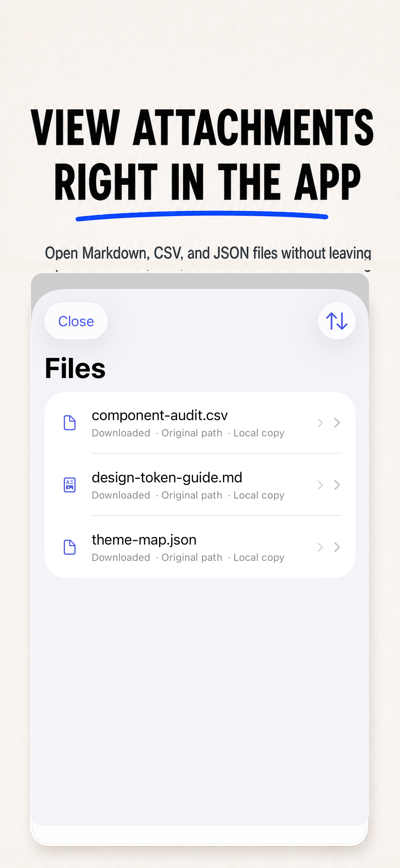Screen dimensions: 400x868
Task: Click the theme-map.json file icon
Action: 70,547
